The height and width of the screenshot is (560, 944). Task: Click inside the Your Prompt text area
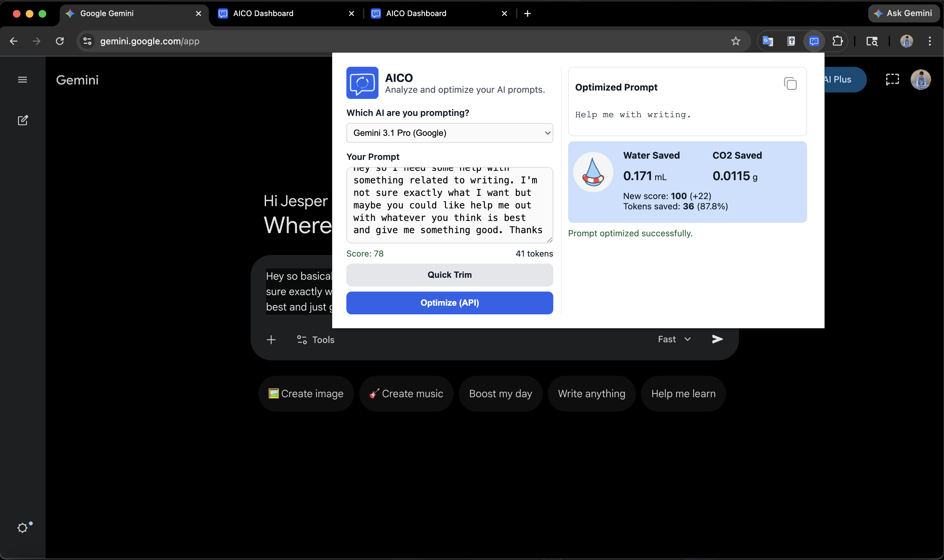[x=449, y=205]
